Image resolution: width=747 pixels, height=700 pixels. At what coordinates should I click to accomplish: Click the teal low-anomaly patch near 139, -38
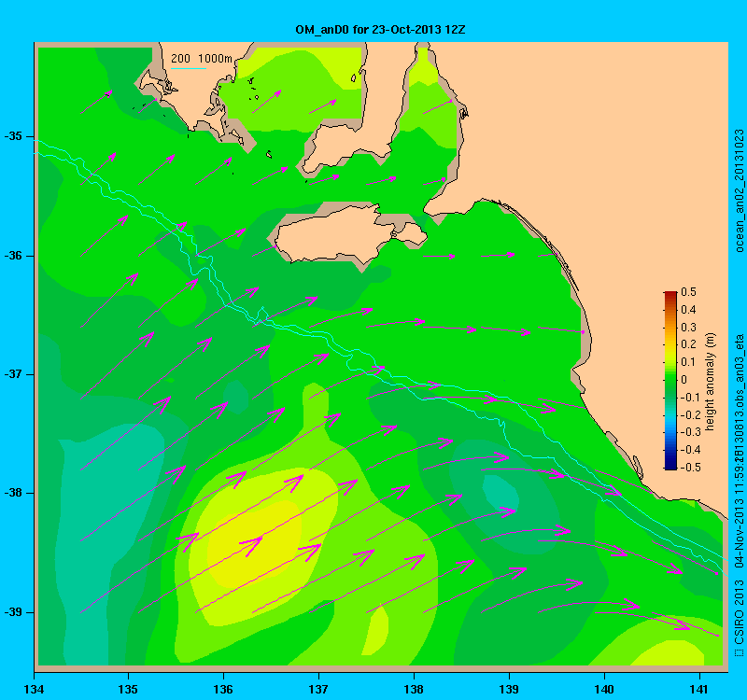[500, 493]
